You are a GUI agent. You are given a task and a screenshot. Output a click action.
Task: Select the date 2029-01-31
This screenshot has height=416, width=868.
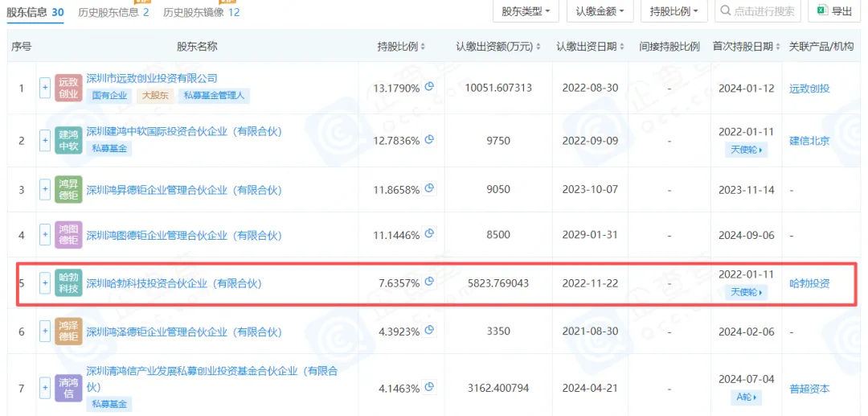590,235
